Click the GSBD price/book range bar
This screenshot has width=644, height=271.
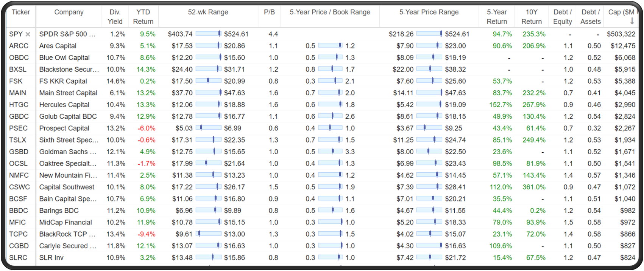330,151
